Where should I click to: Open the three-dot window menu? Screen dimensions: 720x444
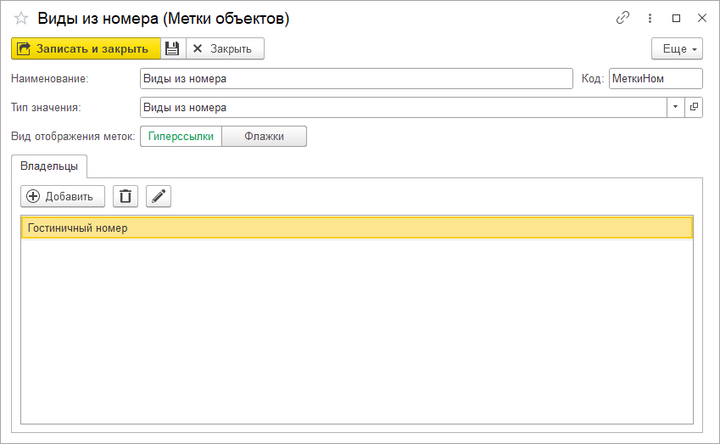(x=650, y=18)
